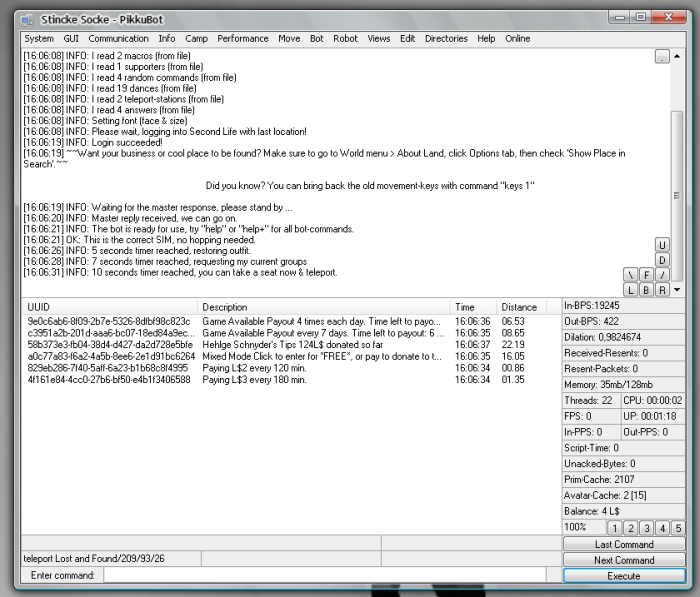Click the forward-slash turn-right button

(x=662, y=275)
